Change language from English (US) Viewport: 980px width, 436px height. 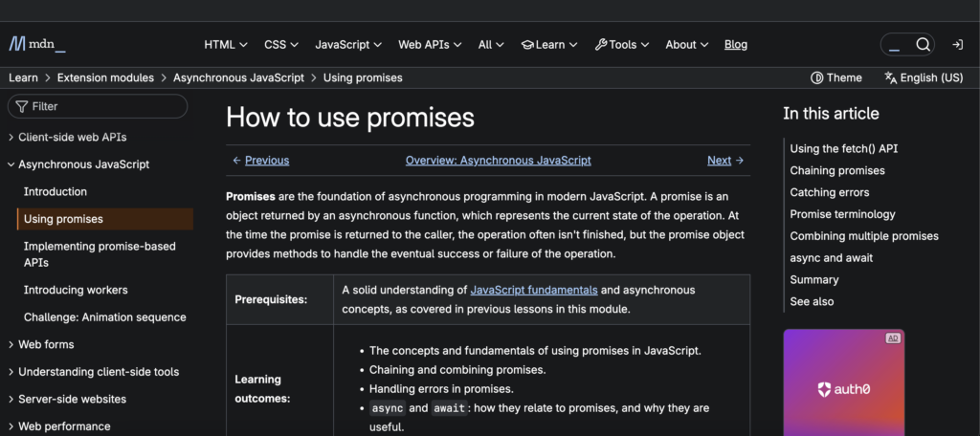pos(924,78)
